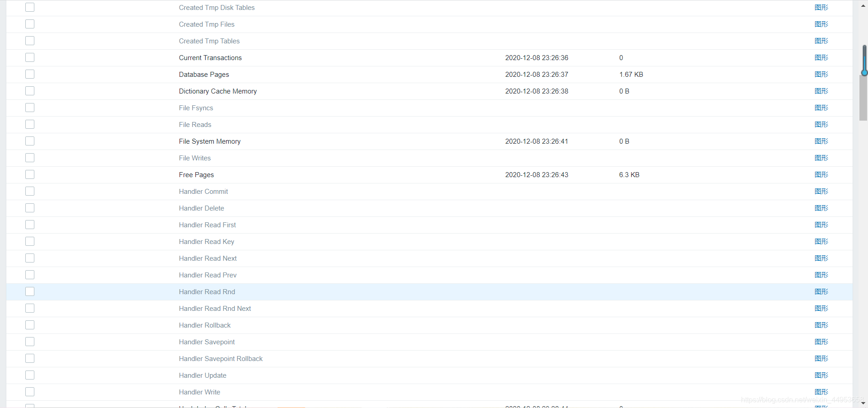Click the Dictionary Cache Memory item name
This screenshot has width=868, height=408.
coord(218,91)
